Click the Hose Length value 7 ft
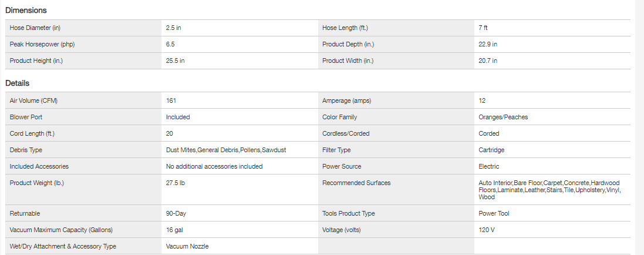 [483, 28]
